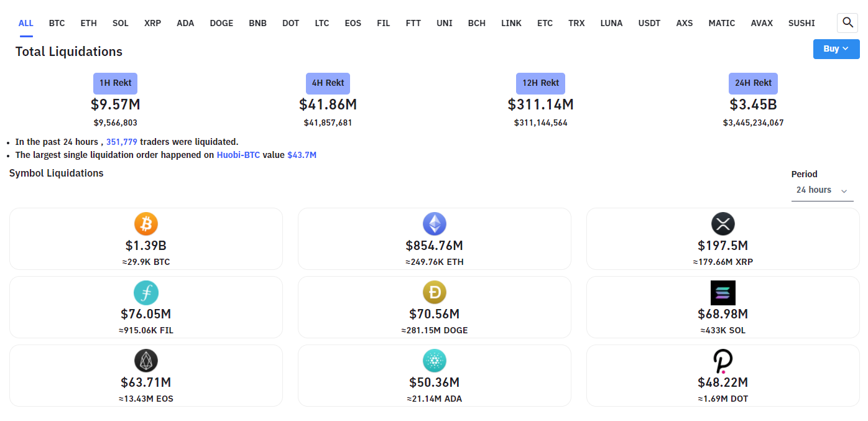
Task: Expand the Buy dropdown button
Action: tap(836, 49)
